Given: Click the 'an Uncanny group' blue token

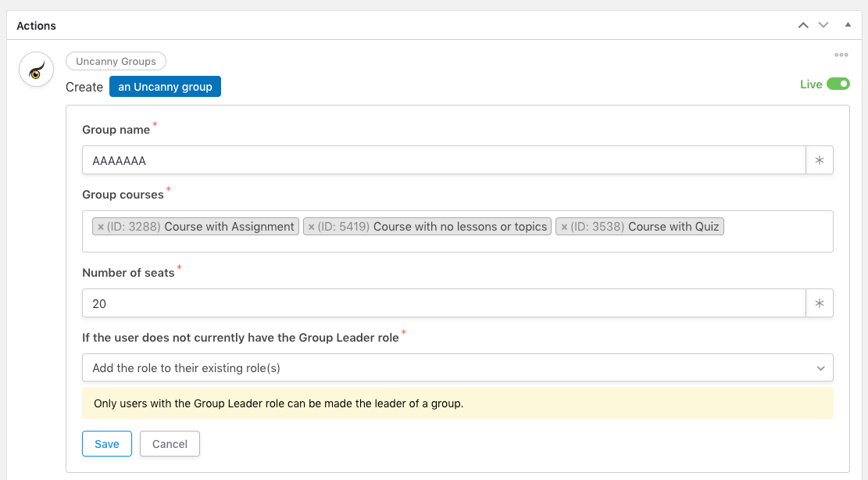Looking at the screenshot, I should [165, 86].
